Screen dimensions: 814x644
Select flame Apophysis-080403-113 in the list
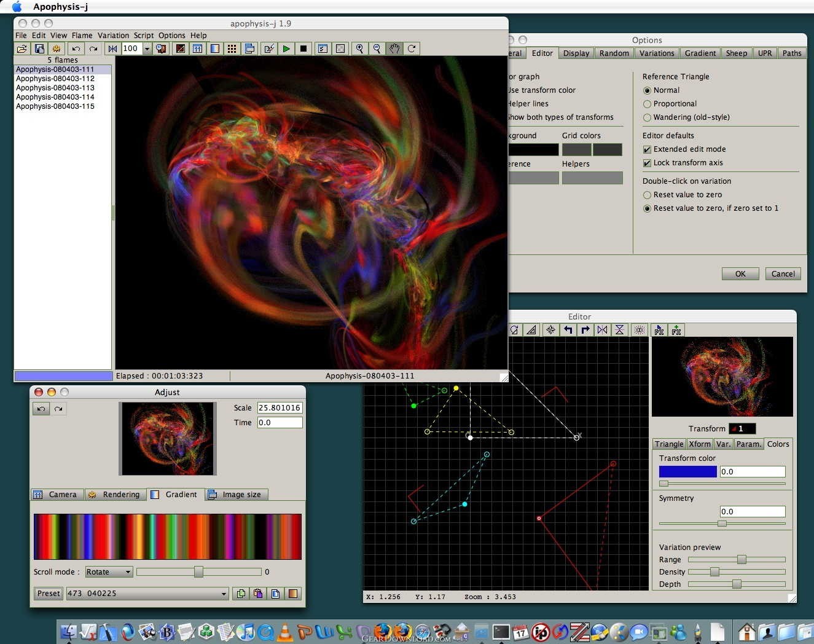click(x=55, y=88)
